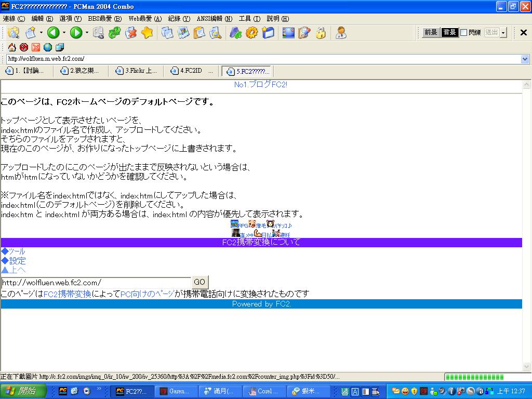Click the orange gear settings icon
Viewport: 532px width, 399px height.
(251, 33)
